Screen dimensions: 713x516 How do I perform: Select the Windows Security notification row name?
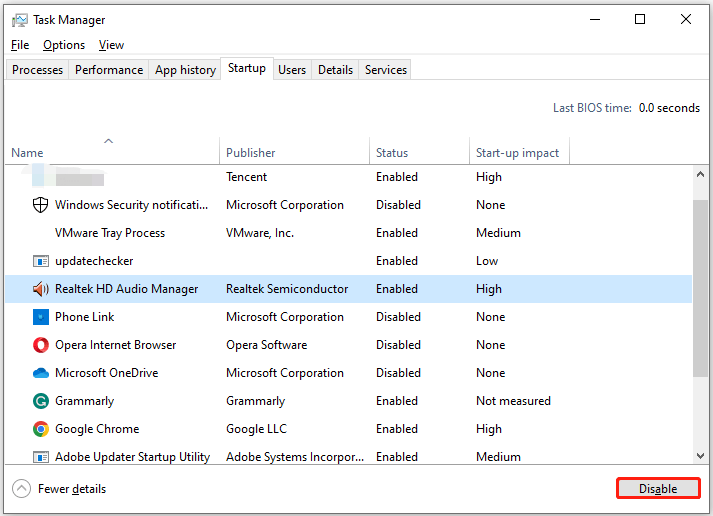coord(131,205)
